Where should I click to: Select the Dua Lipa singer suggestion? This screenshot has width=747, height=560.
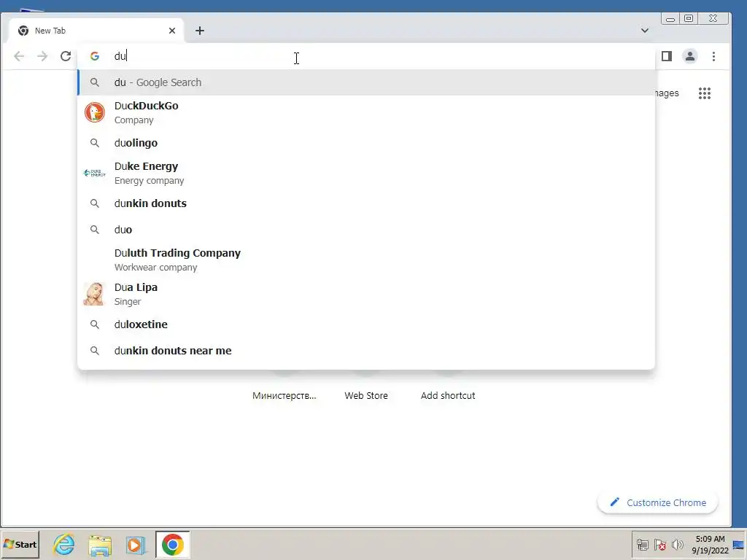tap(366, 294)
